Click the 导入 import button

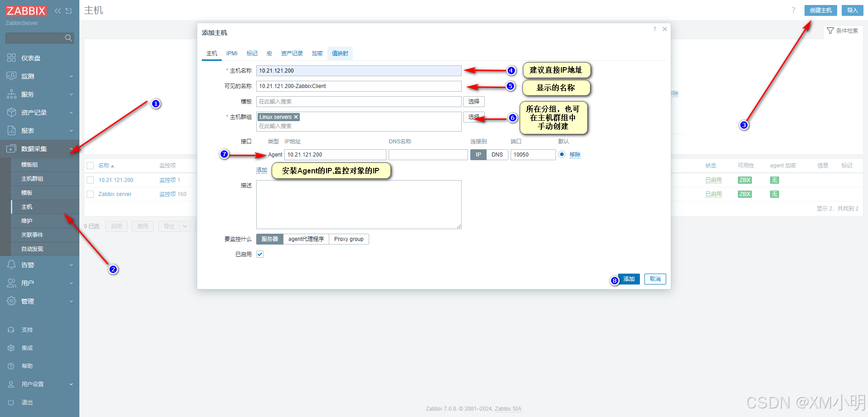coord(853,10)
